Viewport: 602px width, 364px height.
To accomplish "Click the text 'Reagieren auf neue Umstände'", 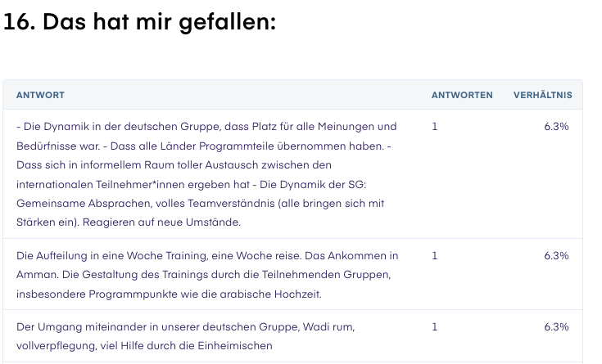I will coord(161,222).
